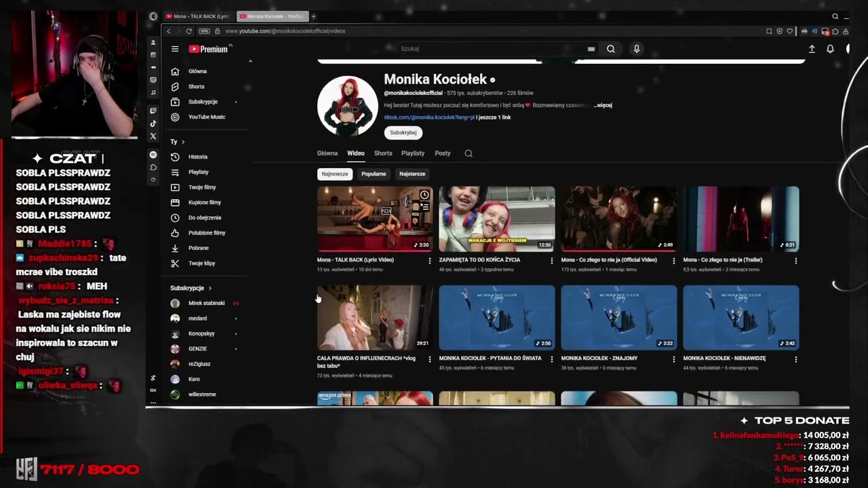Collapse sidebar with the up arrow scroll control

(x=250, y=62)
